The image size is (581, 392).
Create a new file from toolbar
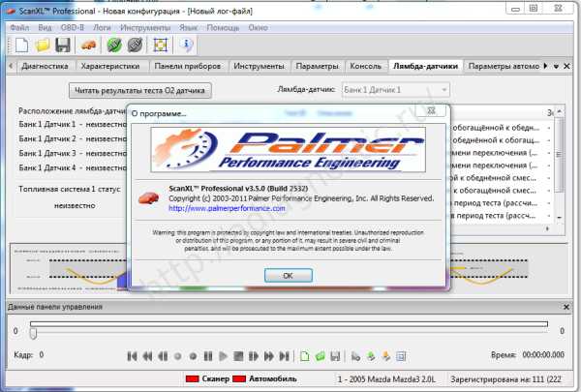point(21,45)
